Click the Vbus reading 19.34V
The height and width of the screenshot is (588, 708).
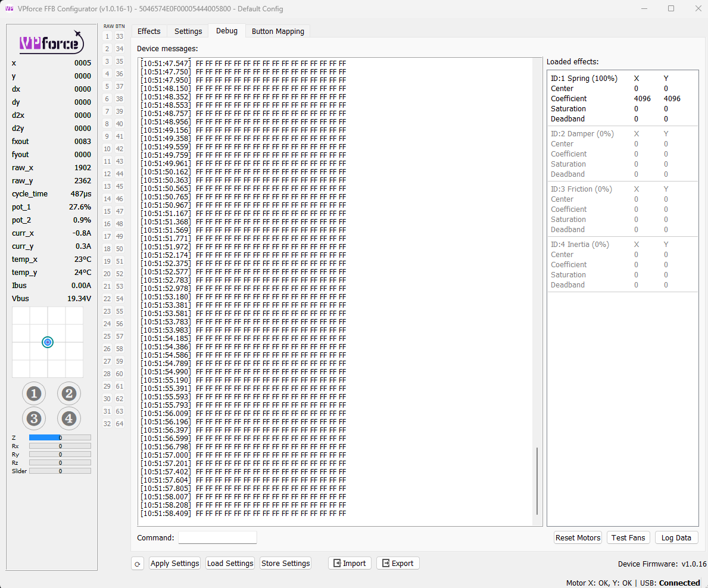(x=79, y=298)
